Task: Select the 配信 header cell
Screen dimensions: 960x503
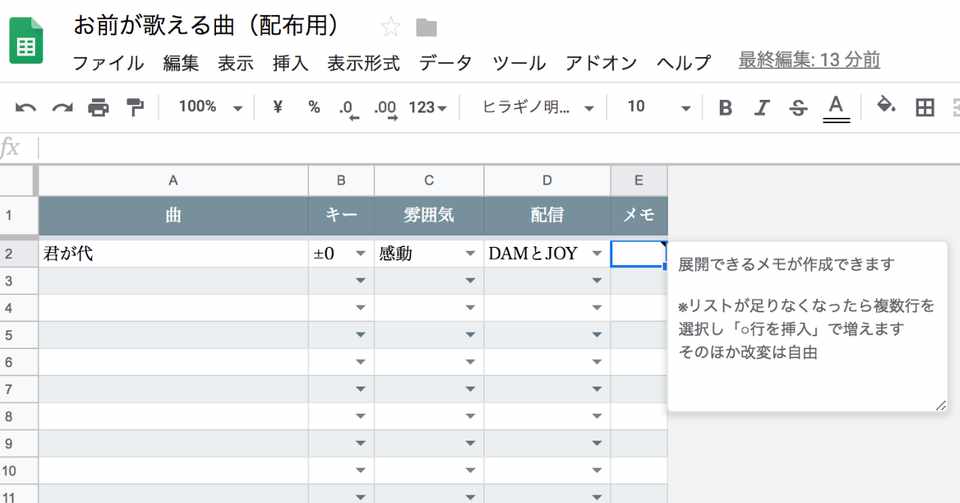Action: click(x=547, y=215)
